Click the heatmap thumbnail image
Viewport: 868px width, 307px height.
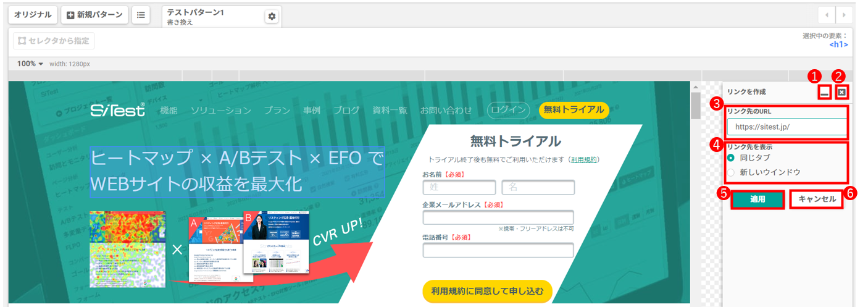click(128, 249)
